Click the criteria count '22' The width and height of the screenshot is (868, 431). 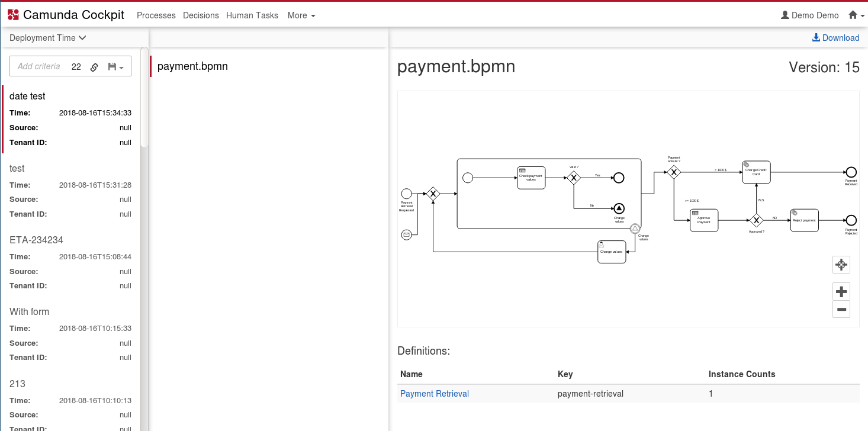pyautogui.click(x=76, y=67)
